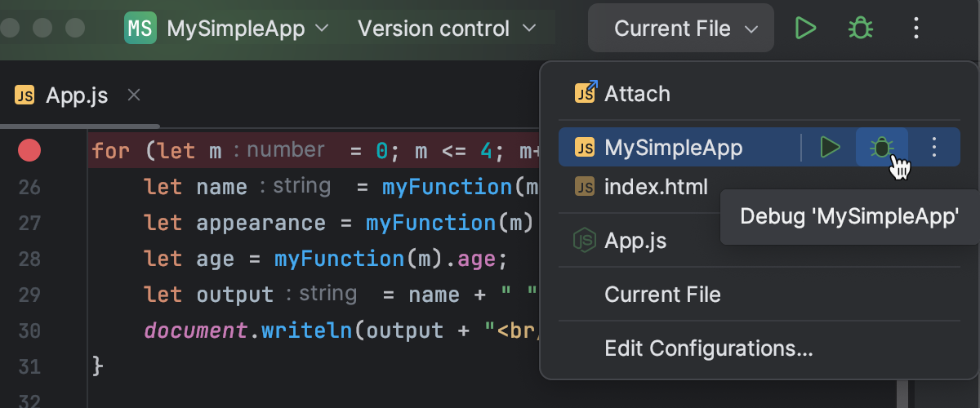This screenshot has height=408, width=980.
Task: Click the green Run button in toolbar
Action: coord(805,29)
